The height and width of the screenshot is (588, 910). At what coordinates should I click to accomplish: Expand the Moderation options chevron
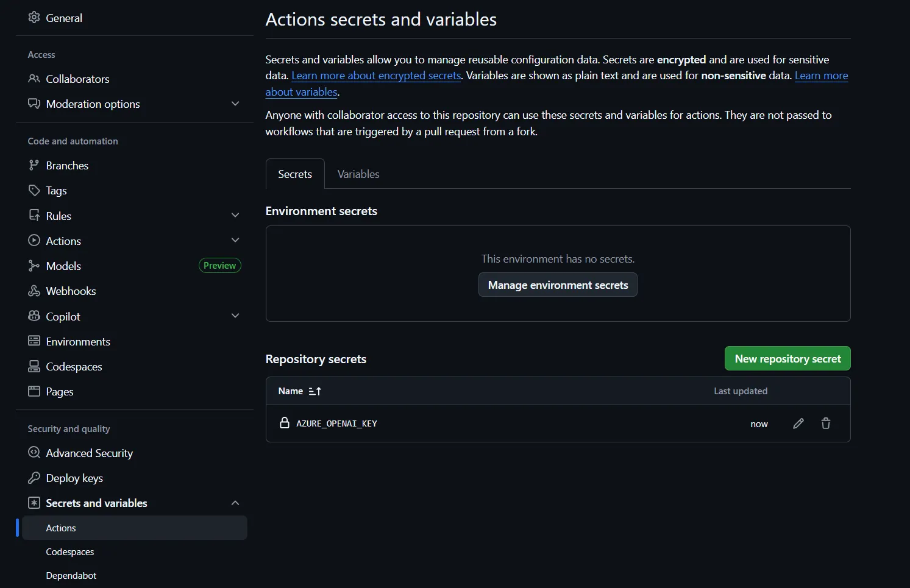point(235,104)
